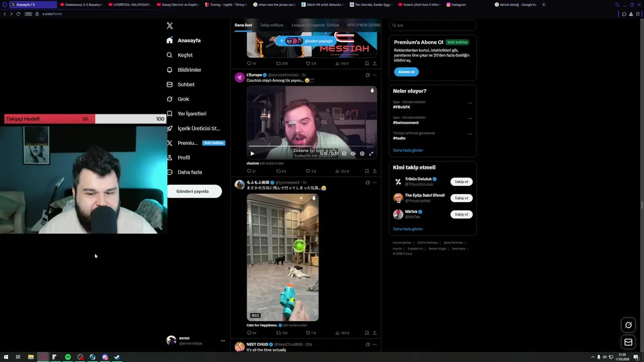Follow NikTek with Takip et
The height and width of the screenshot is (362, 644).
click(x=461, y=214)
